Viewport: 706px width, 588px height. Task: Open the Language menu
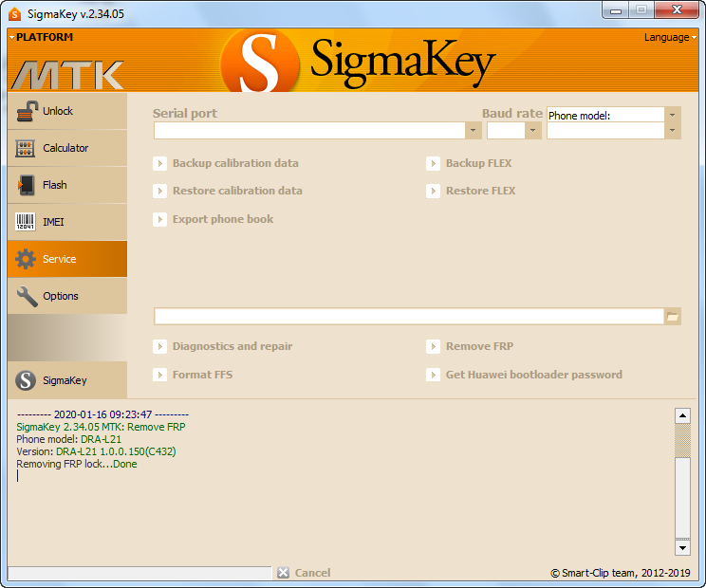pyautogui.click(x=671, y=37)
